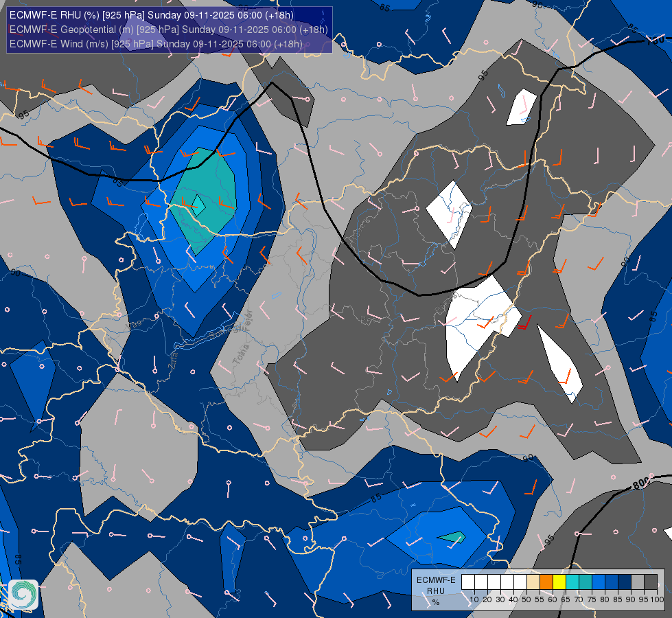The height and width of the screenshot is (618, 672).
Task: Click the 'Fejér' county label on the map
Action: [x=248, y=320]
